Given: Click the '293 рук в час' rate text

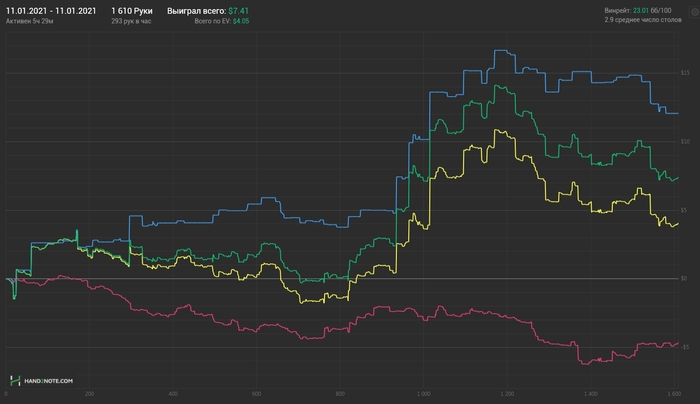Looking at the screenshot, I should point(131,21).
